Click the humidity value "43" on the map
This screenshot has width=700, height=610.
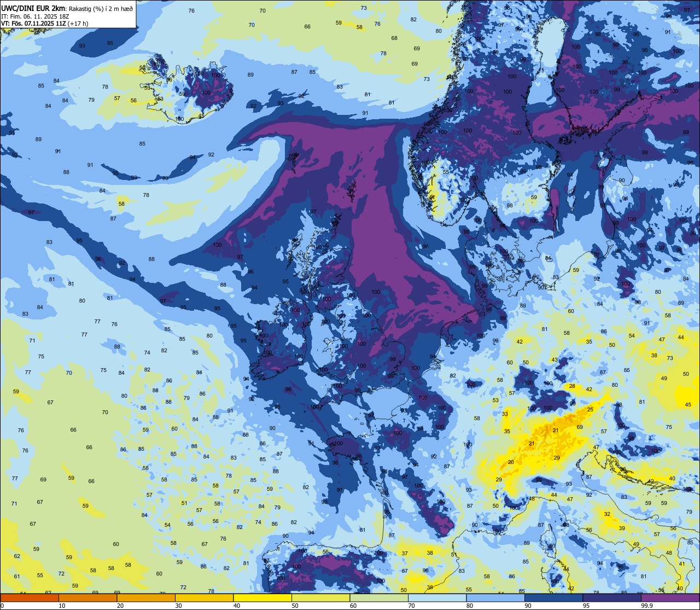click(x=554, y=360)
